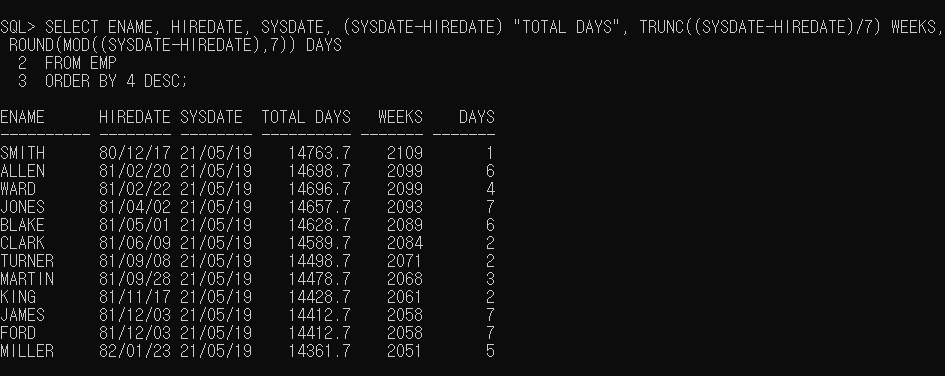
Task: Click weeks value 2061
Action: pos(405,297)
